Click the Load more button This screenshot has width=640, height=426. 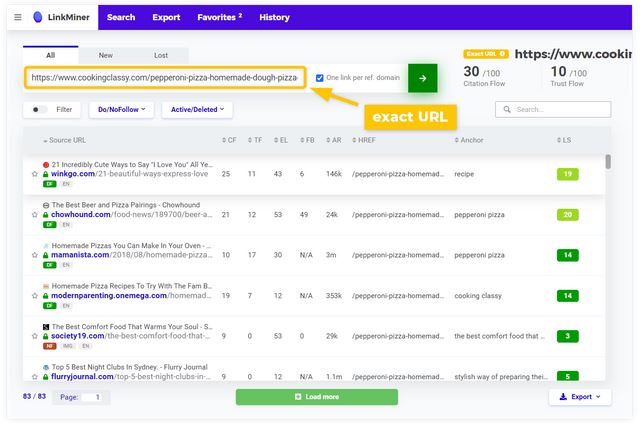coord(317,397)
